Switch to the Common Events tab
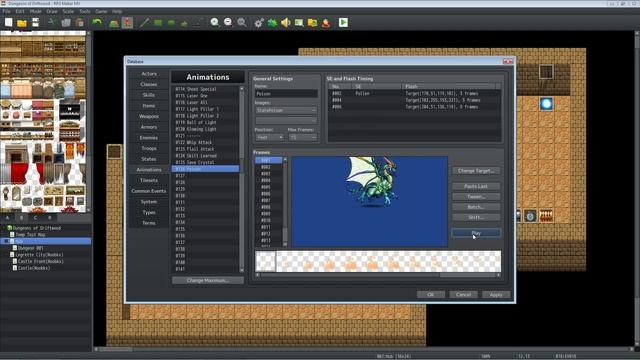 (x=149, y=191)
